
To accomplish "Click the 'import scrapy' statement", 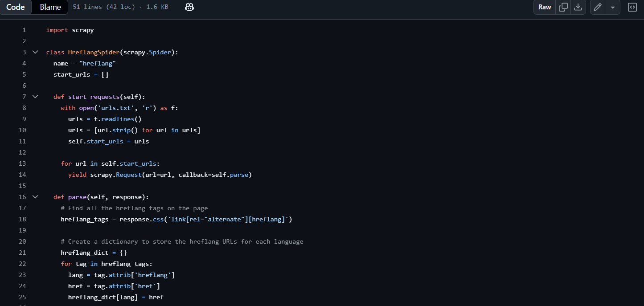I will click(70, 30).
